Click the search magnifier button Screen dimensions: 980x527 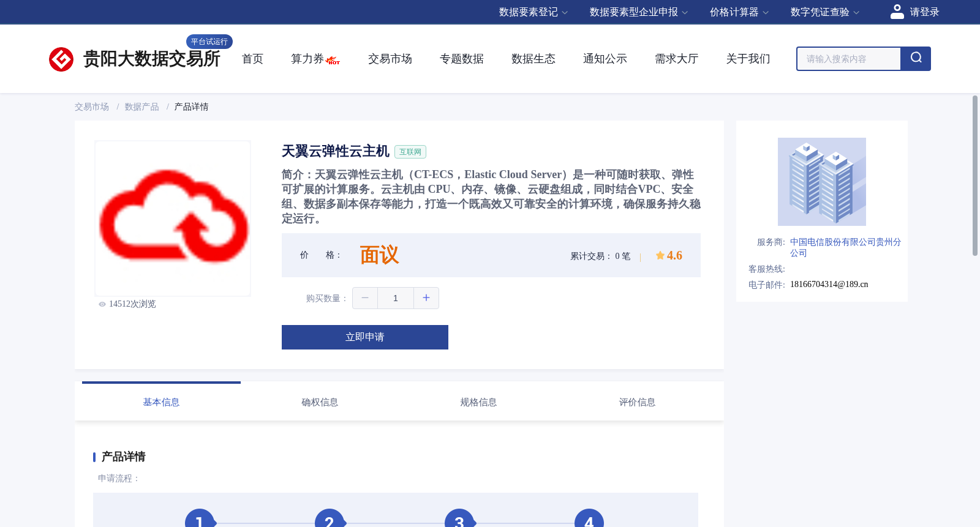[916, 59]
